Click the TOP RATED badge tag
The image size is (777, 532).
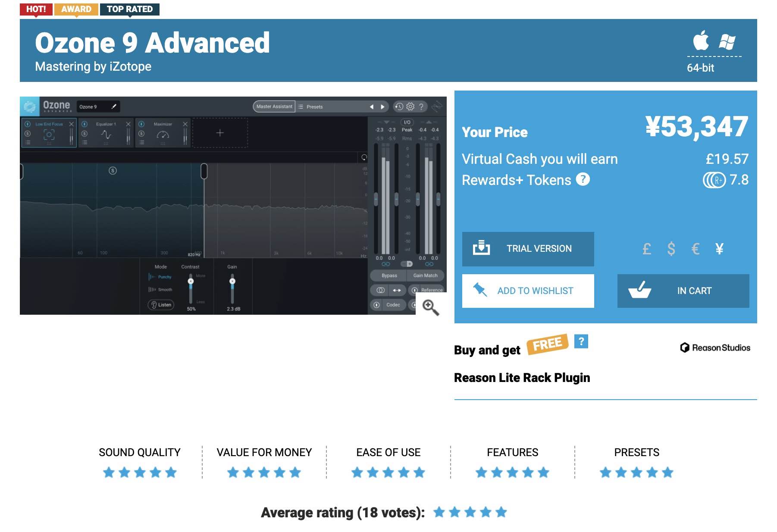(129, 9)
